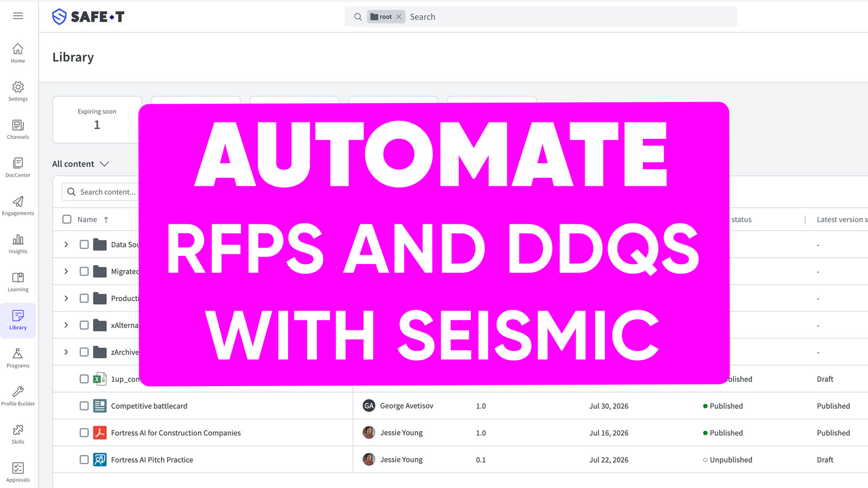Open Insights in the sidebar
The image size is (868, 488).
click(x=18, y=243)
